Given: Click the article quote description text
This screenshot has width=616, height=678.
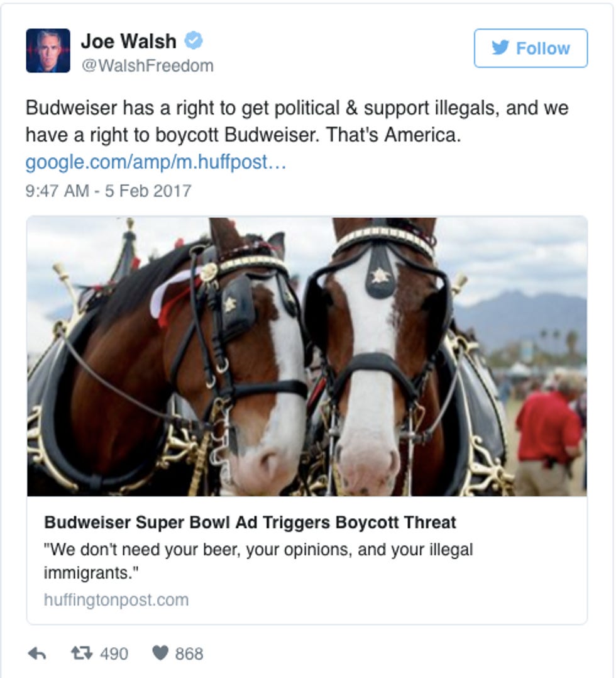Looking at the screenshot, I should point(258,561).
